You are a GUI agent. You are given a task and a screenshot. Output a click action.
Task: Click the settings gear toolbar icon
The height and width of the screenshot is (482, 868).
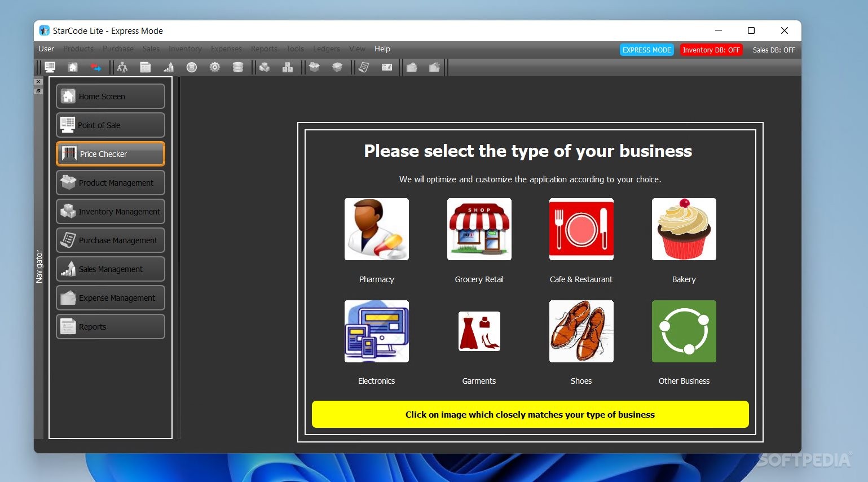[x=215, y=67]
